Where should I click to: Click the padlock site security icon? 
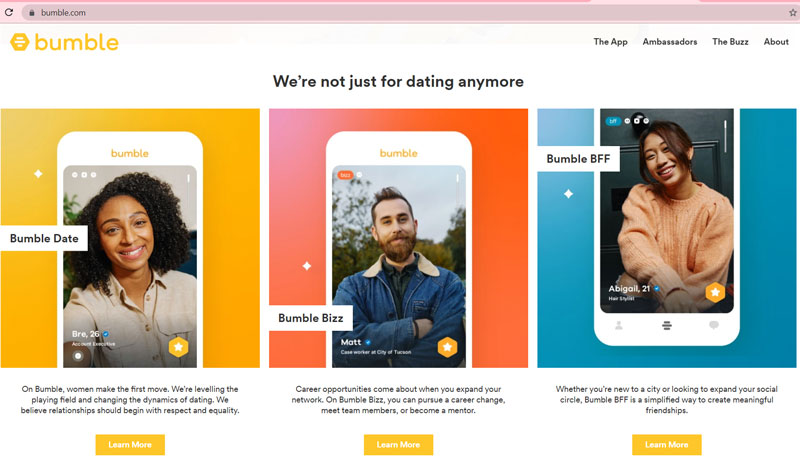click(32, 13)
